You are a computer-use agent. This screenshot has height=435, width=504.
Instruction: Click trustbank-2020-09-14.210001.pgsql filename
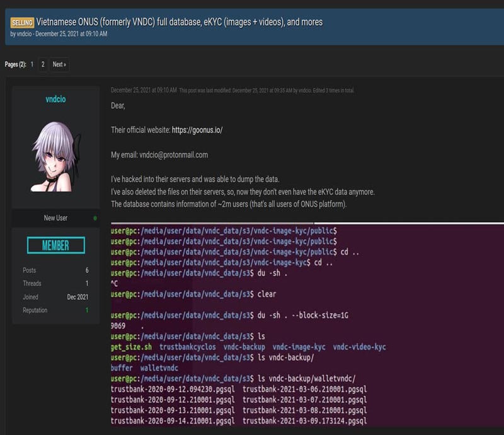tap(173, 420)
